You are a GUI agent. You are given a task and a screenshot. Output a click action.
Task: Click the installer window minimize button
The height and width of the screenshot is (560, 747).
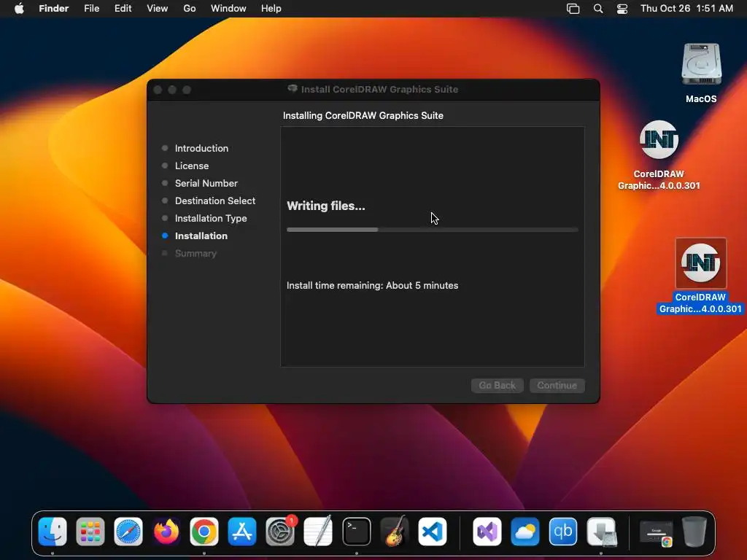[172, 90]
